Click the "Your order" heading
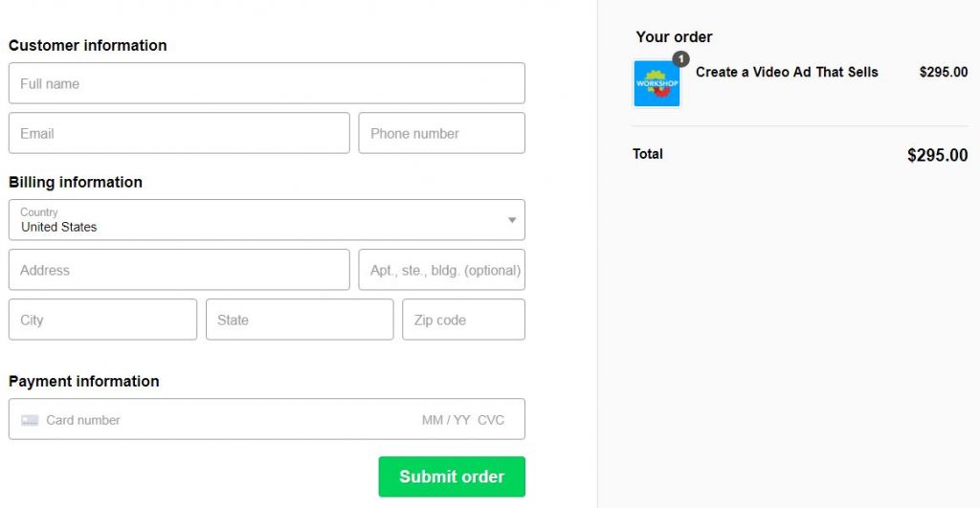The width and height of the screenshot is (980, 508). coord(674,37)
